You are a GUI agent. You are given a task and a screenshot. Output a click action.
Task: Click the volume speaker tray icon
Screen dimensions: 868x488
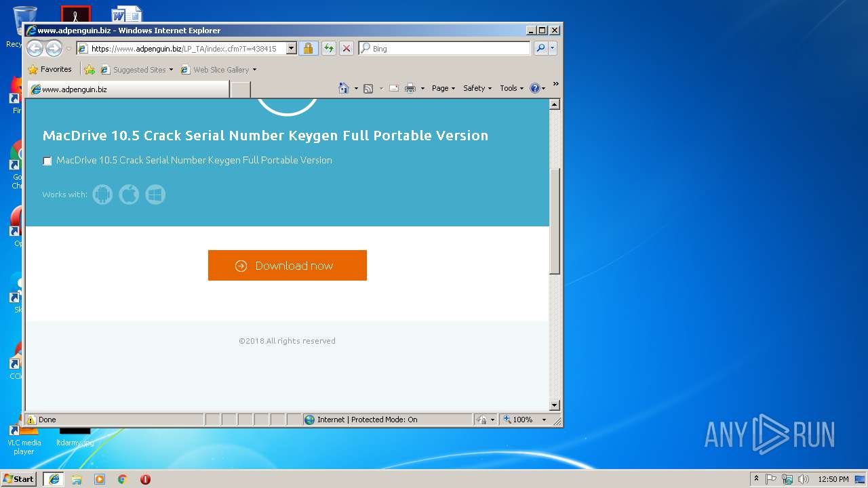[804, 479]
